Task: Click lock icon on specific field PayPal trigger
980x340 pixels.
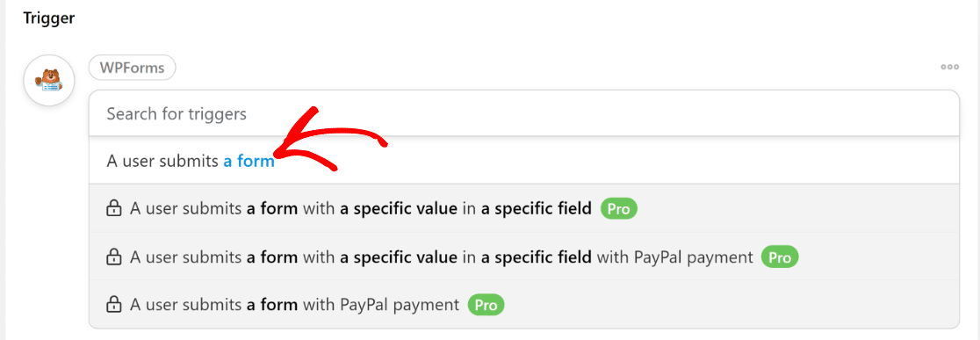Action: tap(113, 257)
